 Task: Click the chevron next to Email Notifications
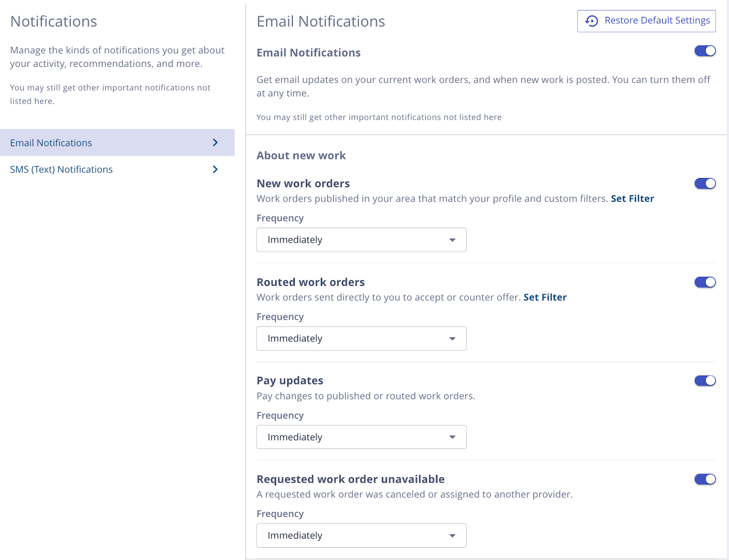[215, 143]
